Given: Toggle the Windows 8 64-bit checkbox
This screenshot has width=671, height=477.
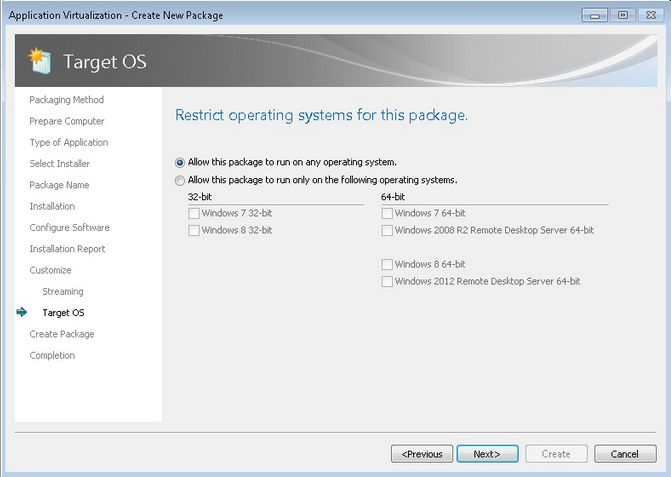Looking at the screenshot, I should point(387,265).
